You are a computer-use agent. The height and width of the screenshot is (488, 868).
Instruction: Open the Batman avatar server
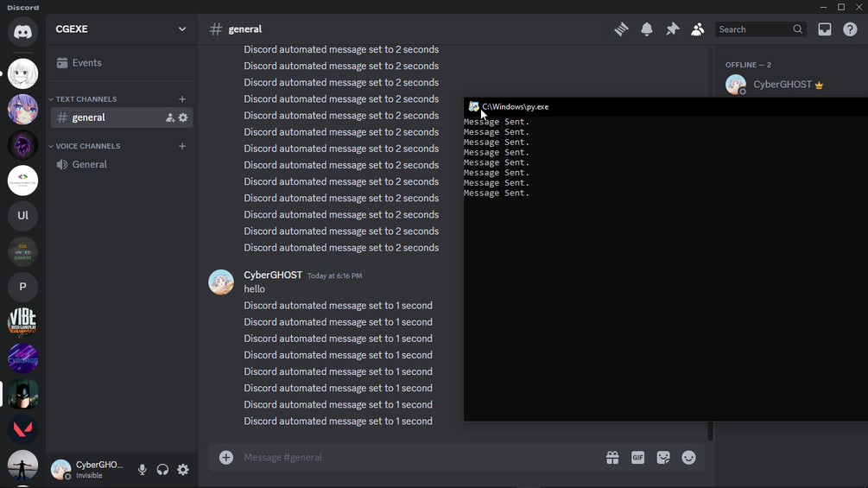tap(22, 394)
